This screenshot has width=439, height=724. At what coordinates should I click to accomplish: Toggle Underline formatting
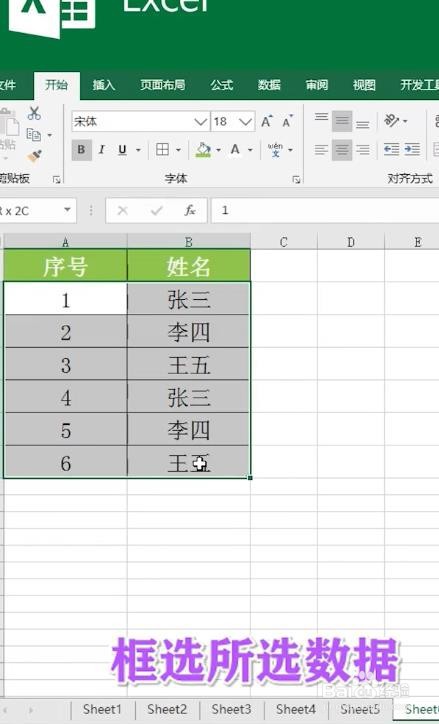(122, 150)
